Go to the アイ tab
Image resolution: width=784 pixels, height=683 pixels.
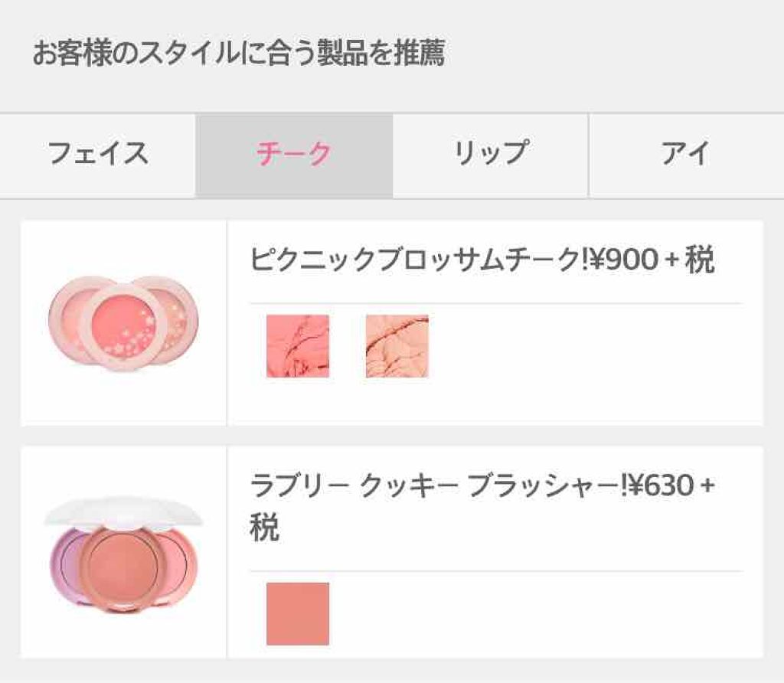(x=686, y=155)
